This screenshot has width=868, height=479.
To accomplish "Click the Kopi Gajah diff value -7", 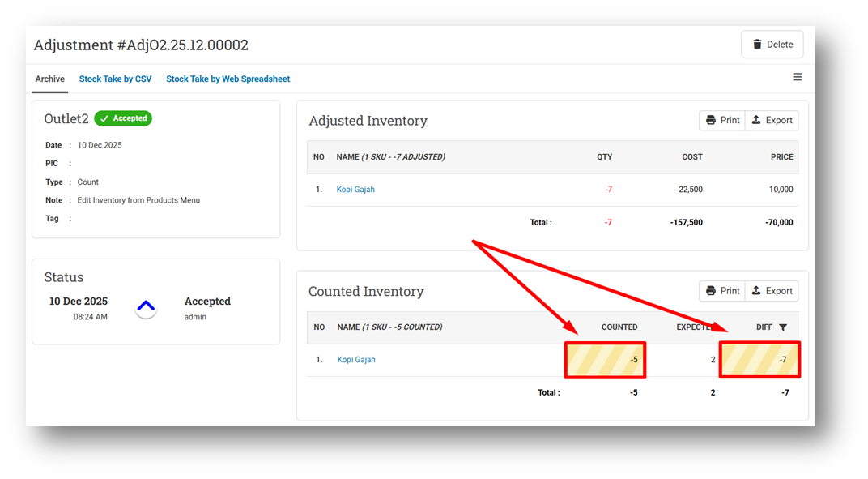I will point(783,360).
